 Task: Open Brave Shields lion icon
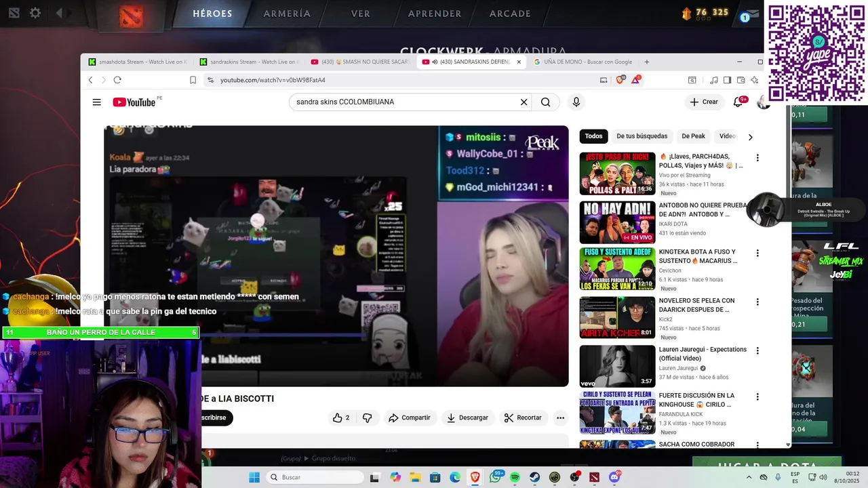point(620,80)
